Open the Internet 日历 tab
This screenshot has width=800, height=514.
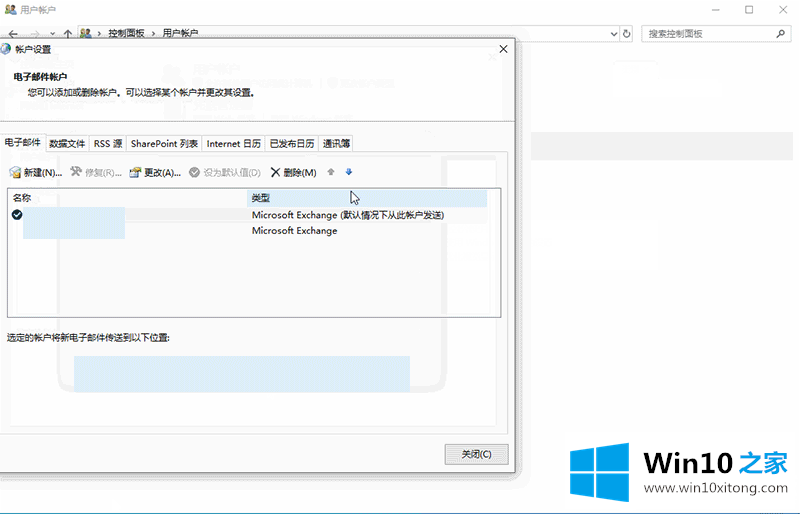(233, 144)
